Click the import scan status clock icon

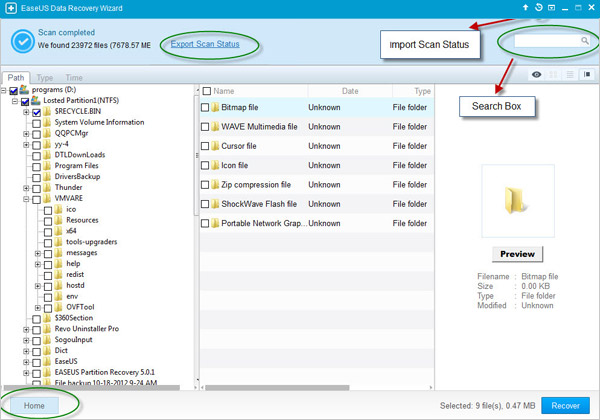(539, 8)
